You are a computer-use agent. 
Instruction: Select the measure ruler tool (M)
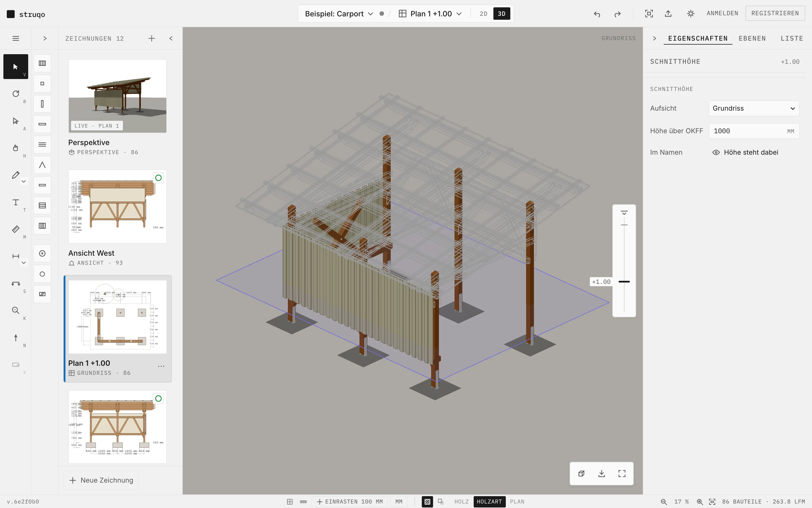point(16,229)
